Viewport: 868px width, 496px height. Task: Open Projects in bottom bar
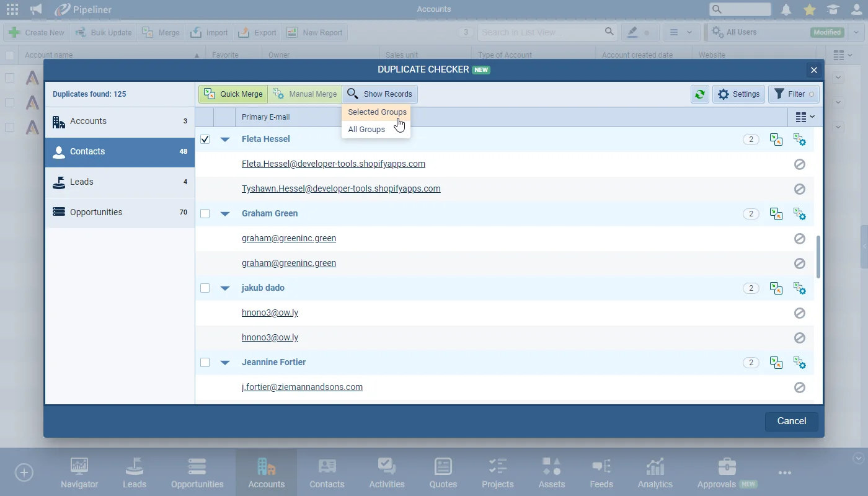tap(498, 472)
